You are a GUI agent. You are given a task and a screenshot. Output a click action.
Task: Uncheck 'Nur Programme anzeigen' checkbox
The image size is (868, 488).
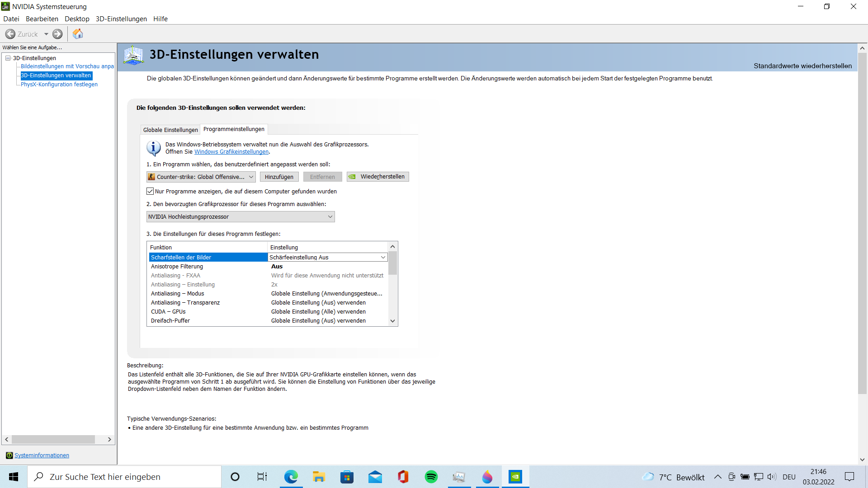150,191
